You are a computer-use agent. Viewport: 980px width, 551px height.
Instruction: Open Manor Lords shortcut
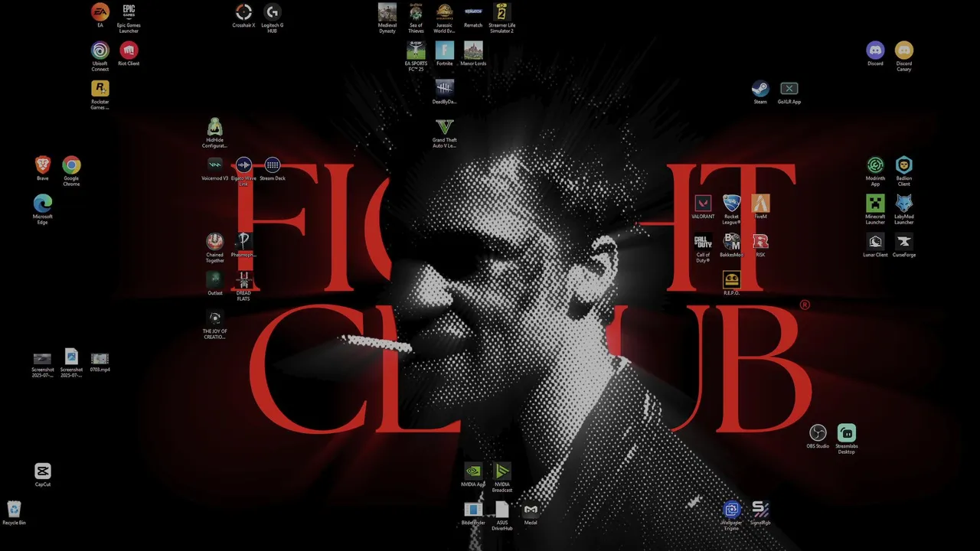pyautogui.click(x=473, y=51)
